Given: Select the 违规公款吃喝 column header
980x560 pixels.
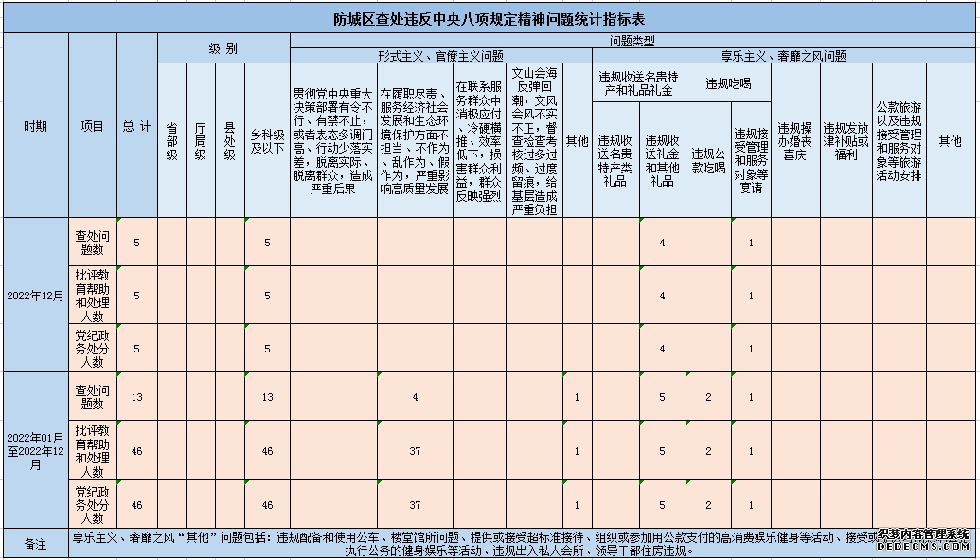Looking at the screenshot, I should click(x=709, y=160).
